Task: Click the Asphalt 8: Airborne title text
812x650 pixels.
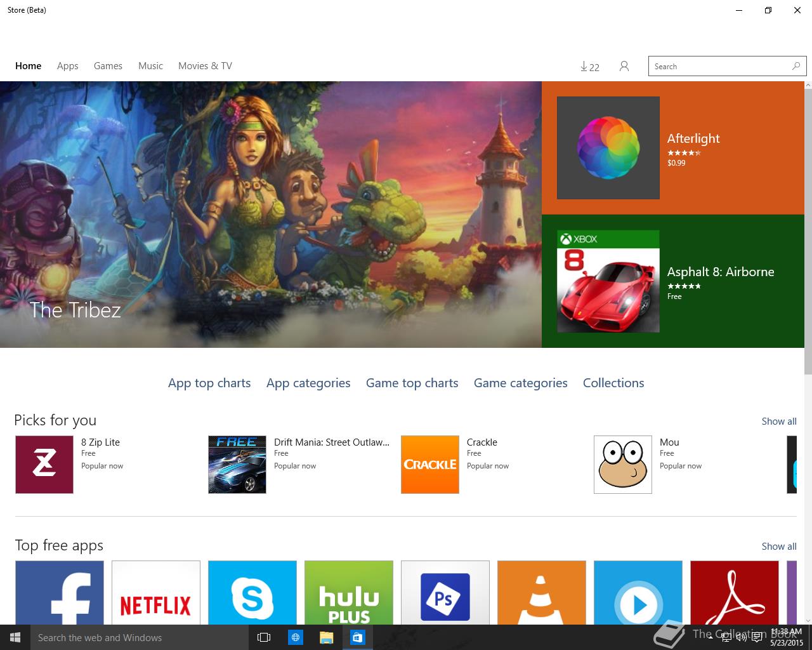Action: (x=721, y=272)
